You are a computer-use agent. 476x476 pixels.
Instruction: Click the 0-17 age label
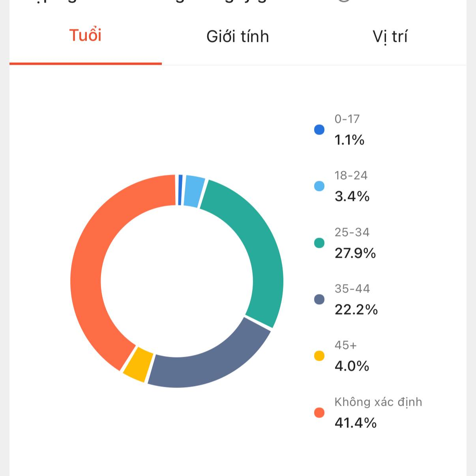point(347,119)
